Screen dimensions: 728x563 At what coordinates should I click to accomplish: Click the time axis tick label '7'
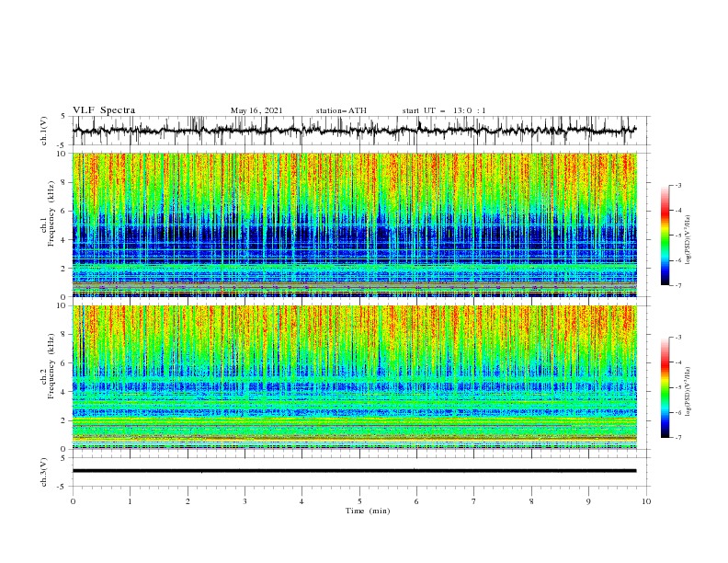[x=474, y=501]
